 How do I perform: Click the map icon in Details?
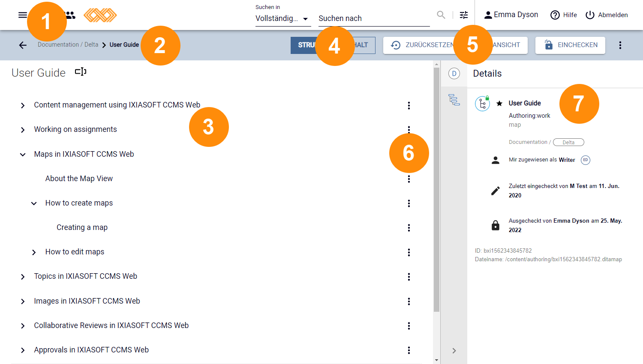482,104
